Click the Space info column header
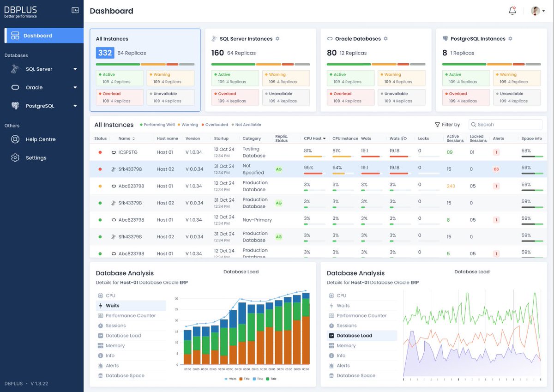Screen dimensions: 554x392 pos(531,139)
